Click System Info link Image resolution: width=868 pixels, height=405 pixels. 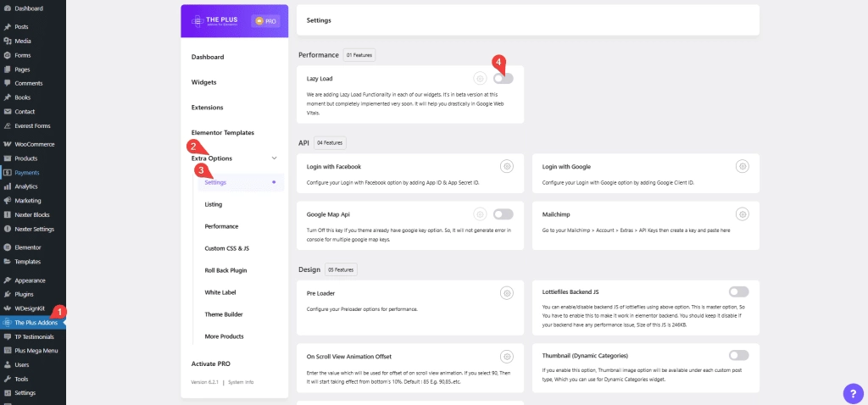241,382
